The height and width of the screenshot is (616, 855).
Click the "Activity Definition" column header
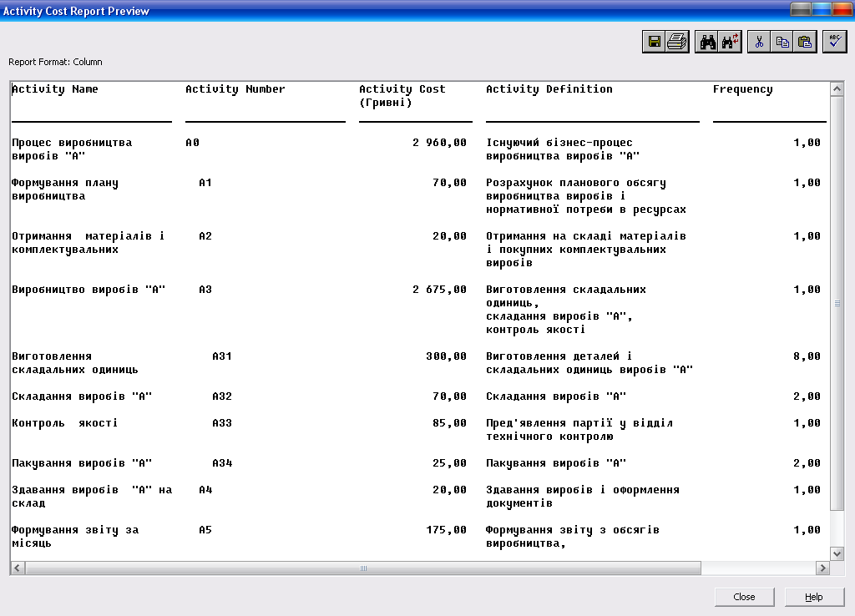[x=549, y=88]
